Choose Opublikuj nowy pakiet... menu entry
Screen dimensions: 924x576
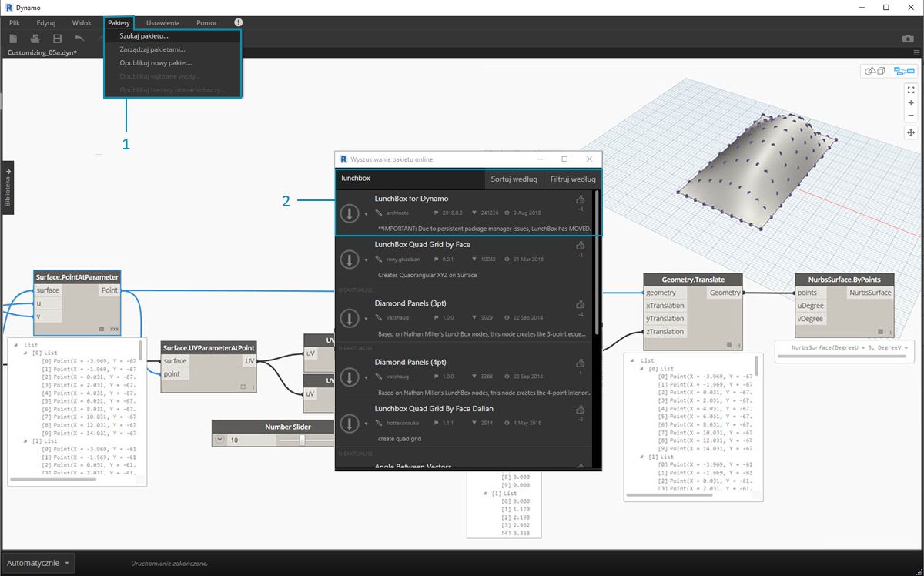tap(172, 62)
